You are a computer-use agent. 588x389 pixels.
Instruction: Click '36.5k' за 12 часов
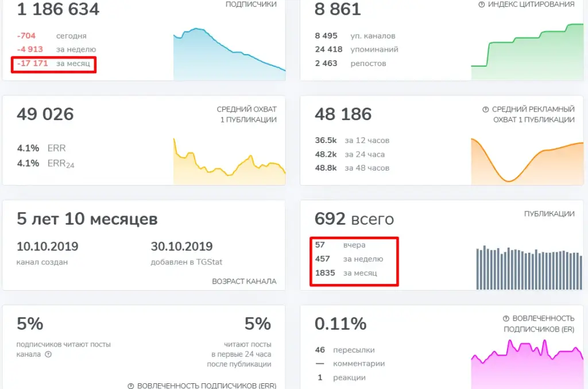pyautogui.click(x=326, y=140)
